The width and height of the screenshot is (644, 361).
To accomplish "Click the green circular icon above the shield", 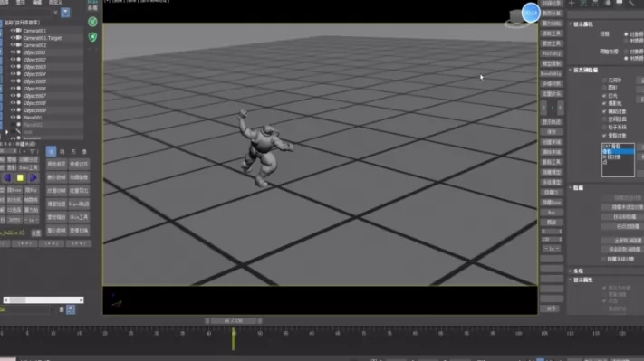I will pos(92,22).
